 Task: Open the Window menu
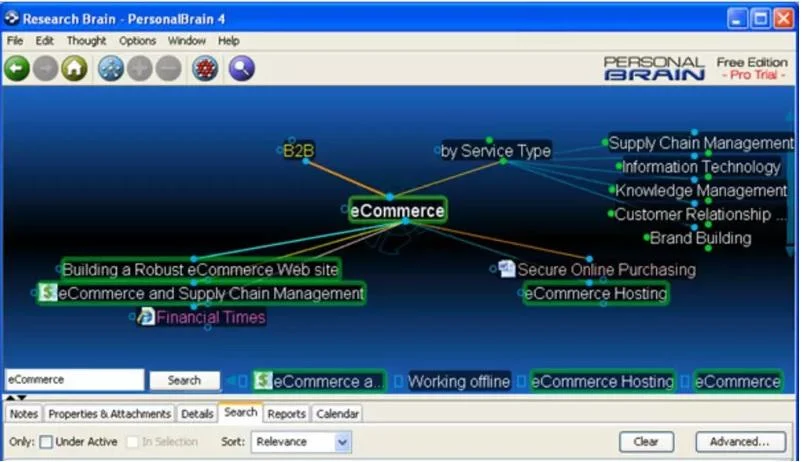click(x=187, y=40)
